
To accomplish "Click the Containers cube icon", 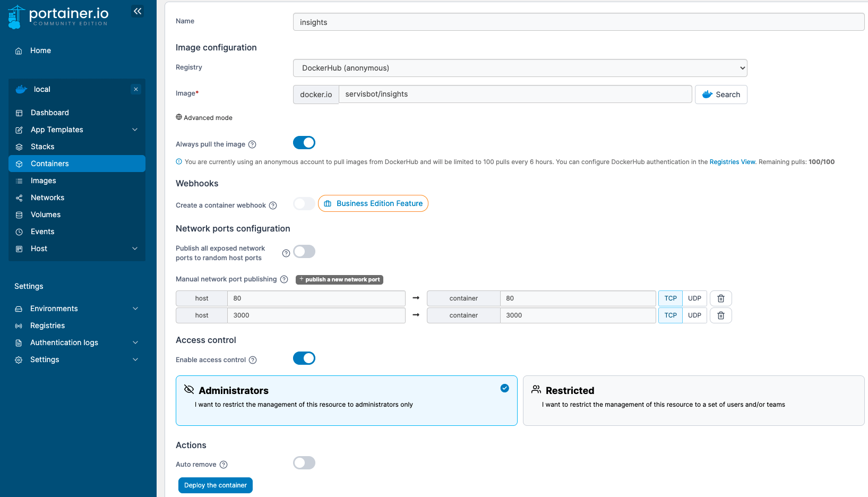I will point(19,164).
